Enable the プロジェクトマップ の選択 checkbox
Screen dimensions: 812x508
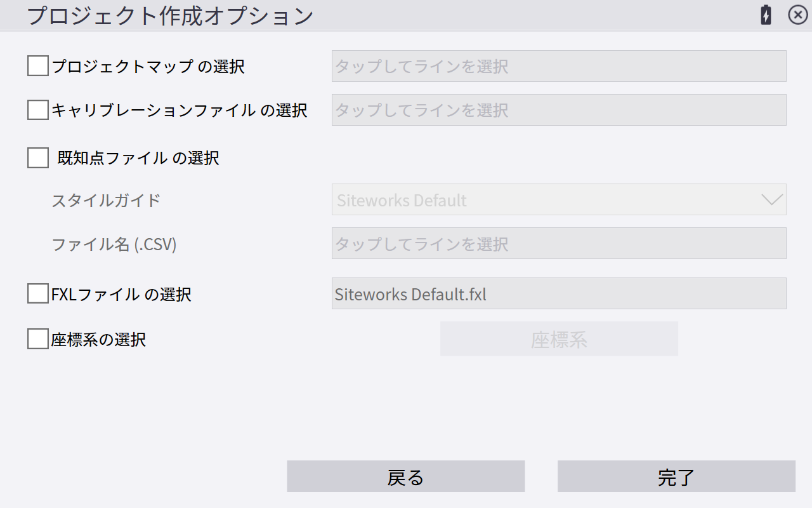click(x=38, y=66)
